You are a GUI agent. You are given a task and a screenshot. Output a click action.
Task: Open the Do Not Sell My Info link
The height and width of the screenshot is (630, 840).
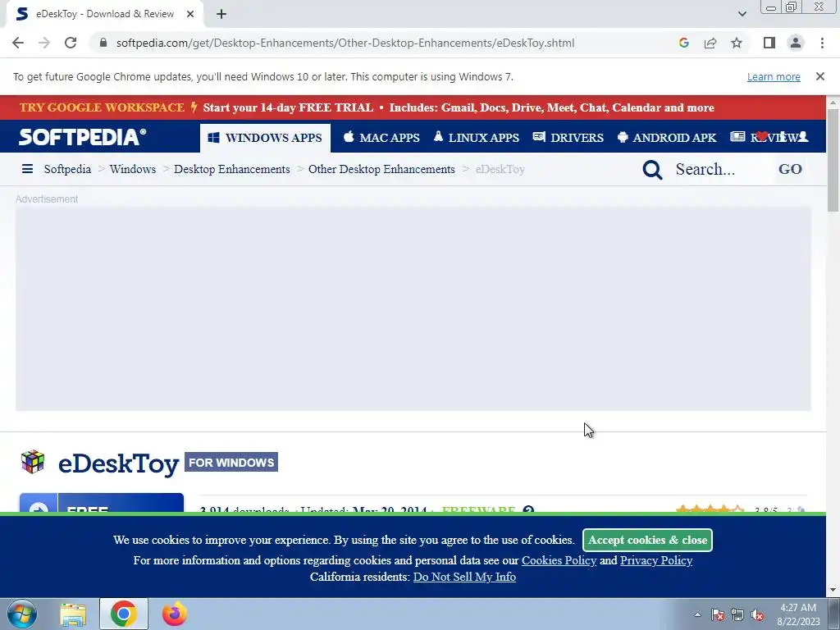[464, 577]
